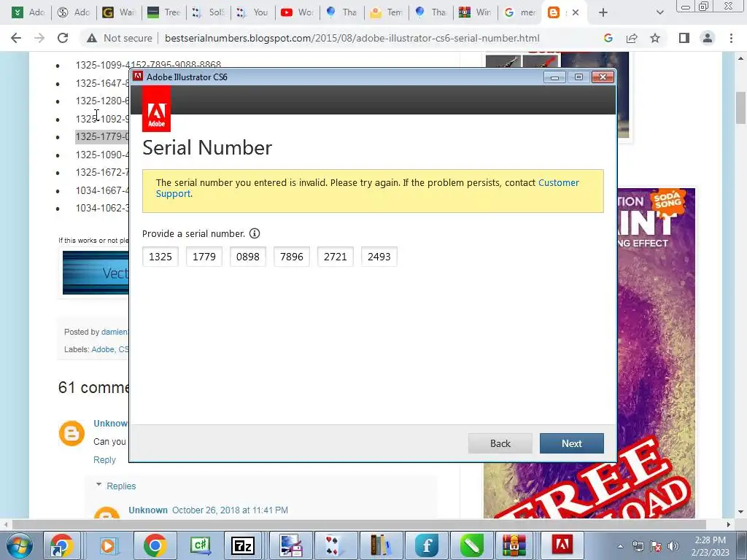Switch to the 'Win' WinRAR tab

476,12
